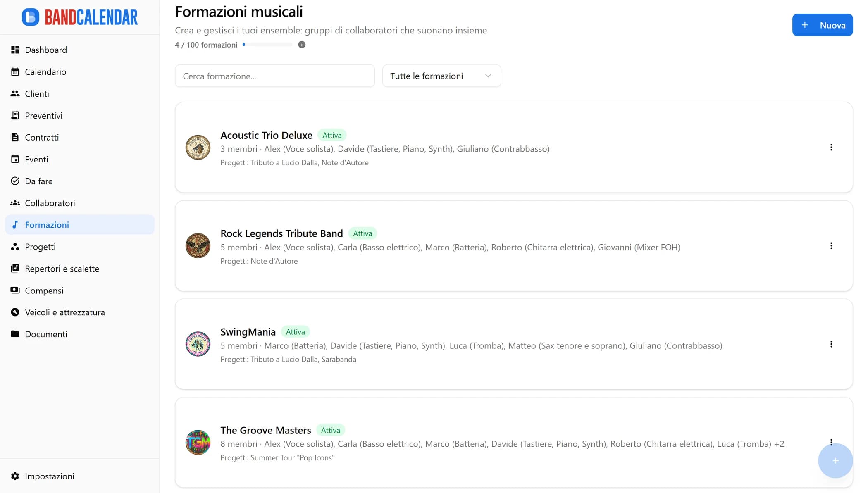
Task: Click the info icon next to formation counter
Action: click(x=301, y=44)
